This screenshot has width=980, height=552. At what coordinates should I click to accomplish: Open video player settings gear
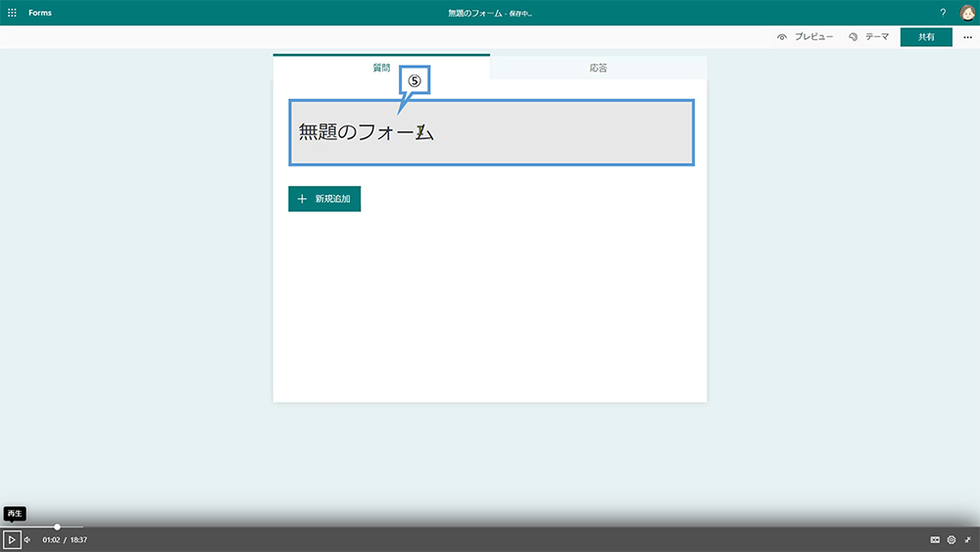coord(951,539)
